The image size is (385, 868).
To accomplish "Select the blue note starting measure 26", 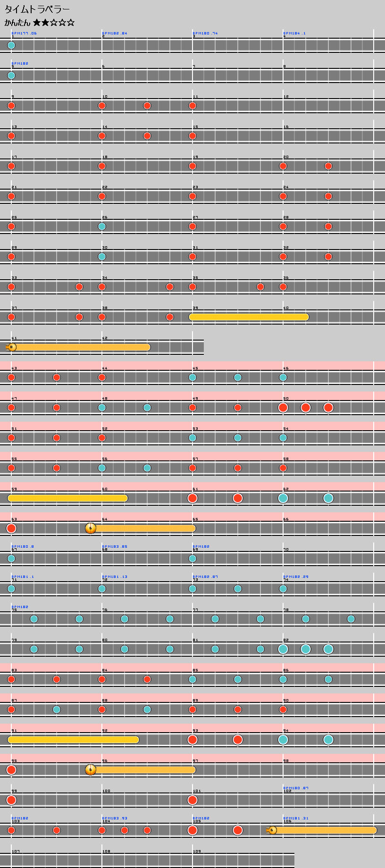I will [x=102, y=226].
